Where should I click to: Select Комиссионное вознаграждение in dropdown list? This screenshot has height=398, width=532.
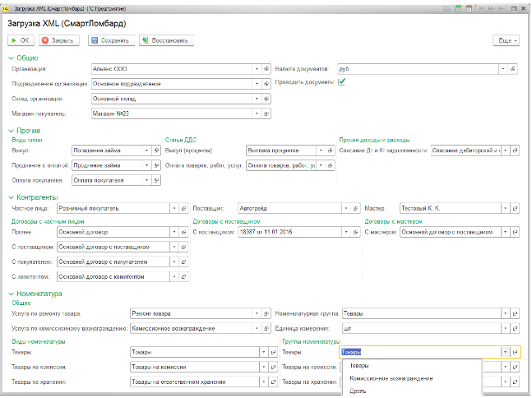(412, 378)
